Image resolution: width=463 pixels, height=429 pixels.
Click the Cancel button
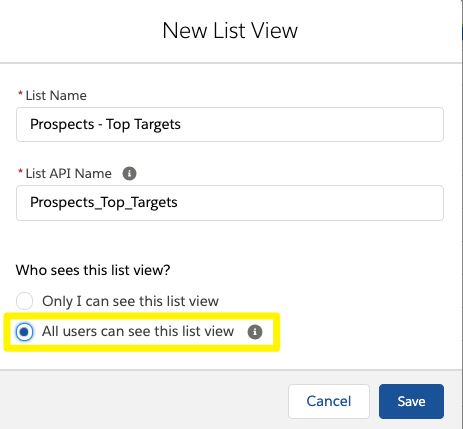pyautogui.click(x=329, y=401)
